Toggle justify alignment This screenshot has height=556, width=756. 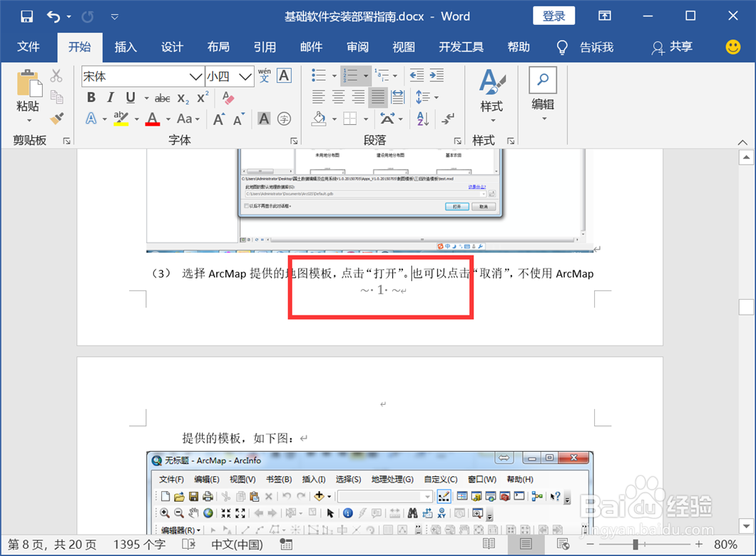coord(378,97)
